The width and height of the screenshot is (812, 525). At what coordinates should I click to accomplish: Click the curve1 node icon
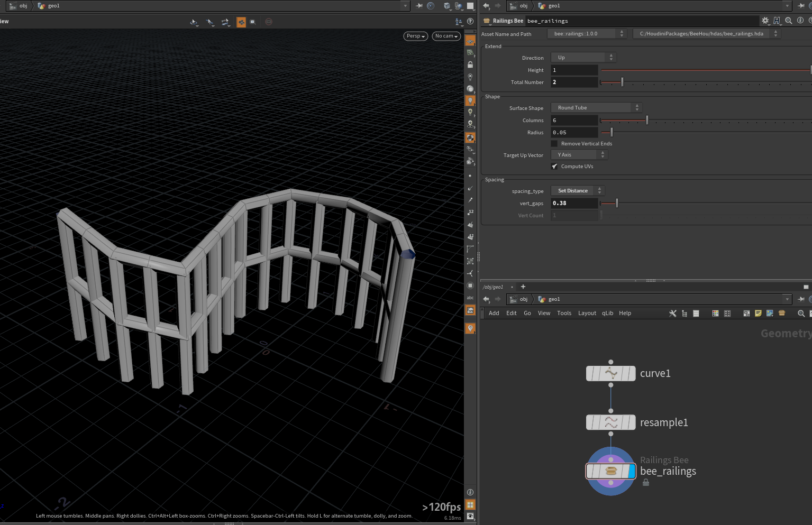tap(611, 373)
